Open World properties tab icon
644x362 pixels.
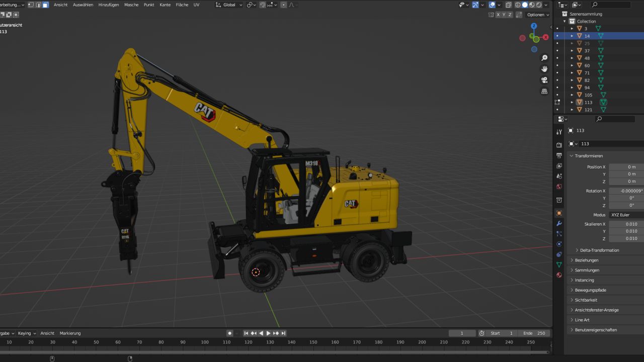(x=559, y=187)
